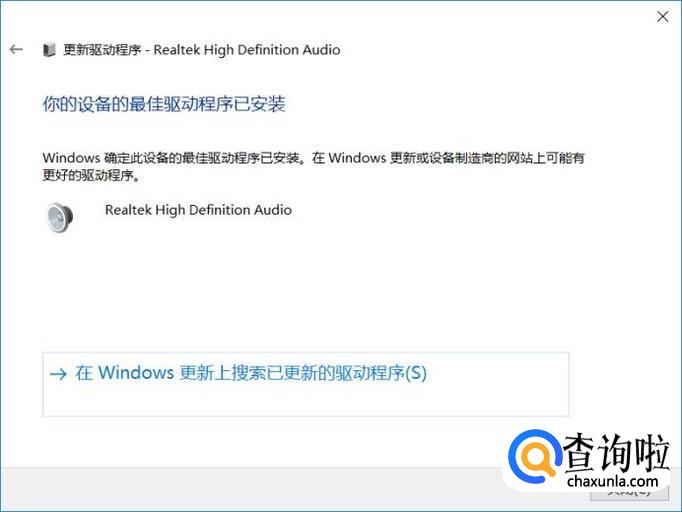The width and height of the screenshot is (682, 512).
Task: Click the 更好的驱动程序 description line
Action: (x=91, y=175)
